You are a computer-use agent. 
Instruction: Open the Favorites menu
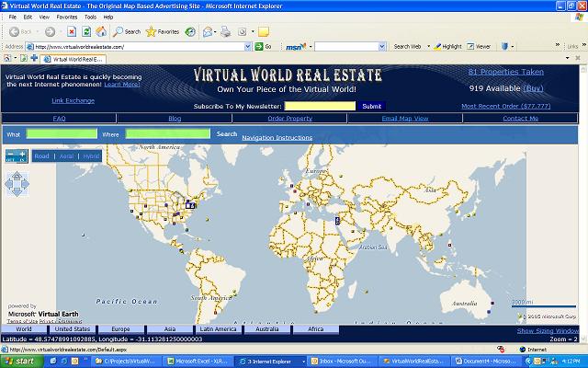(x=67, y=17)
